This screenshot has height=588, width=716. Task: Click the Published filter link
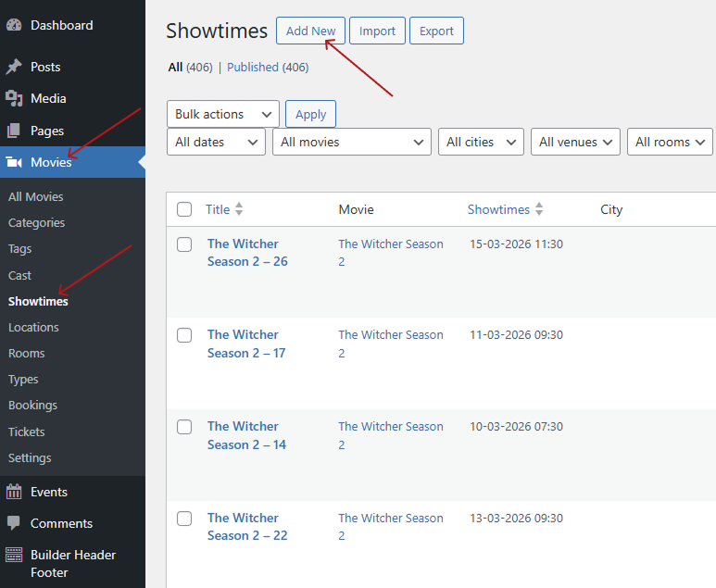pos(253,67)
